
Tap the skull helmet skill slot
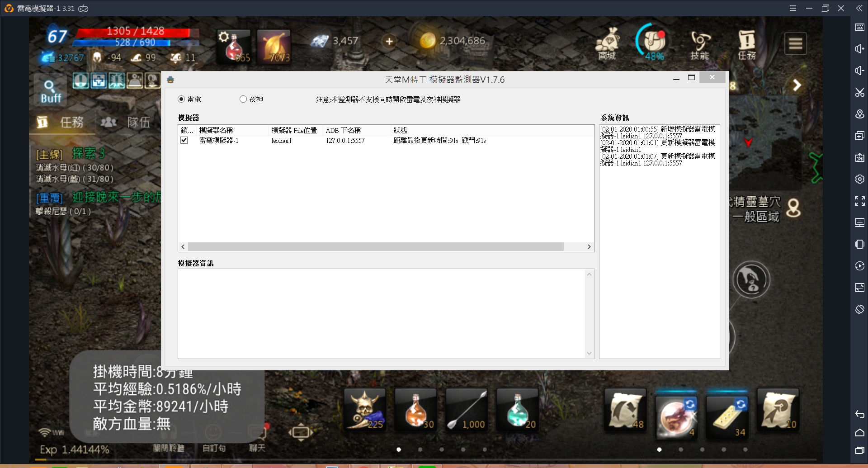click(365, 409)
